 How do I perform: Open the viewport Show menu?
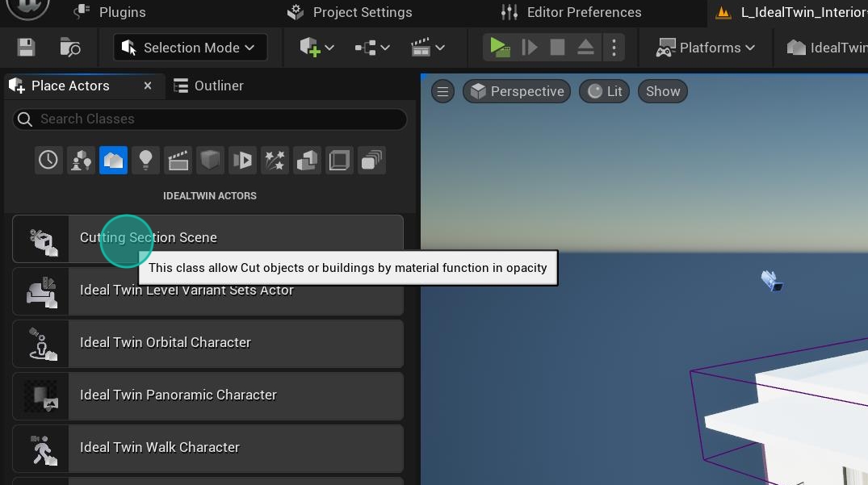coord(663,91)
